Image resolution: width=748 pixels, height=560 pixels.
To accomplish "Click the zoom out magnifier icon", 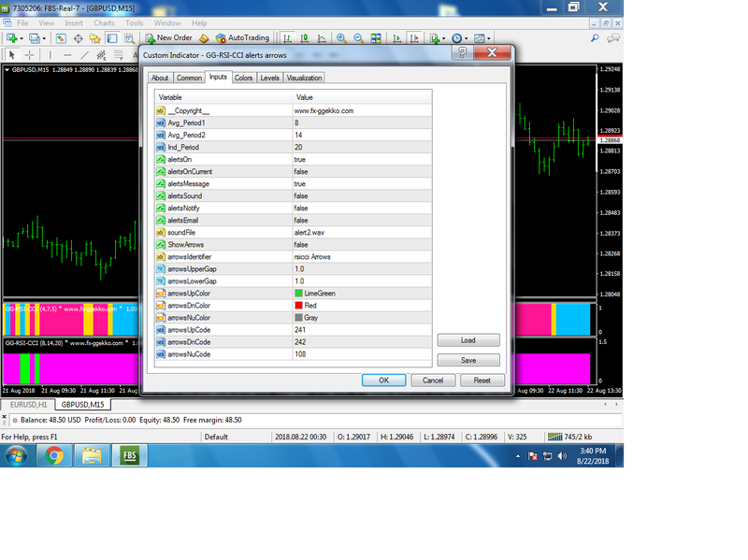I will 359,38.
